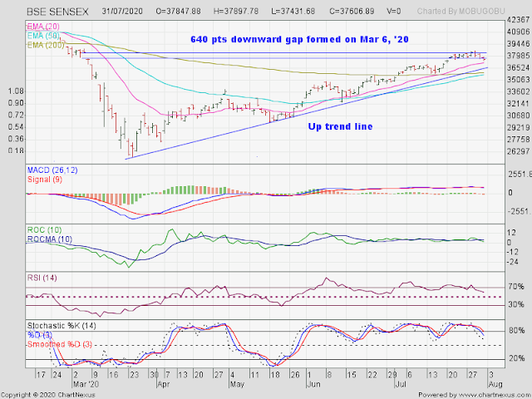Click the Apr month label on time axis
The image size is (532, 399).
163,384
